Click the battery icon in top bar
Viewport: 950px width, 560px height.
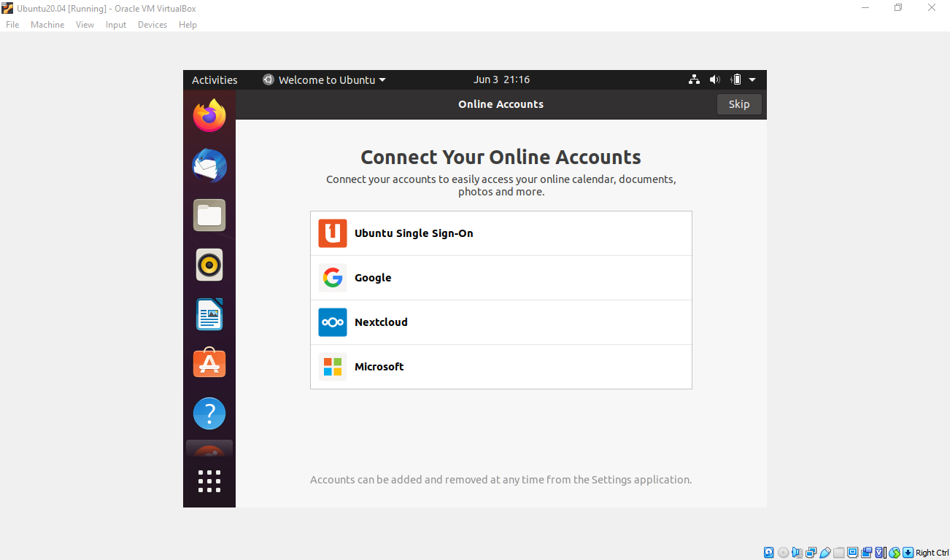pyautogui.click(x=736, y=79)
